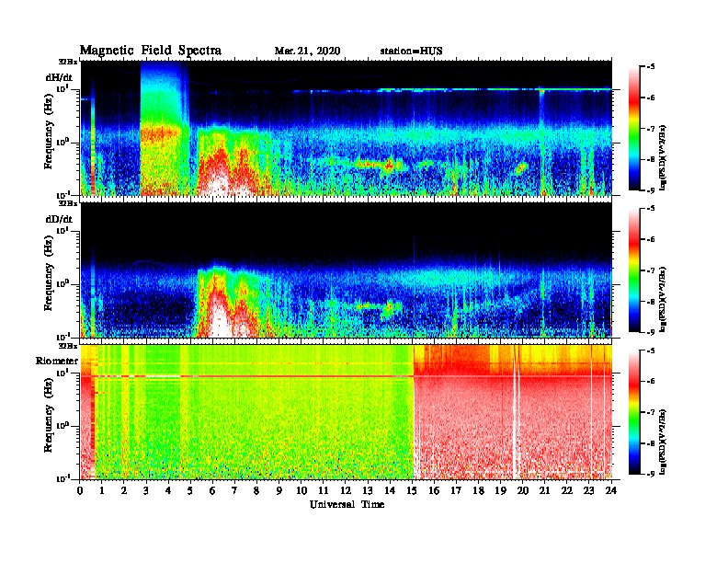
Task: Click the '19' hour tick label
Action: 500,491
